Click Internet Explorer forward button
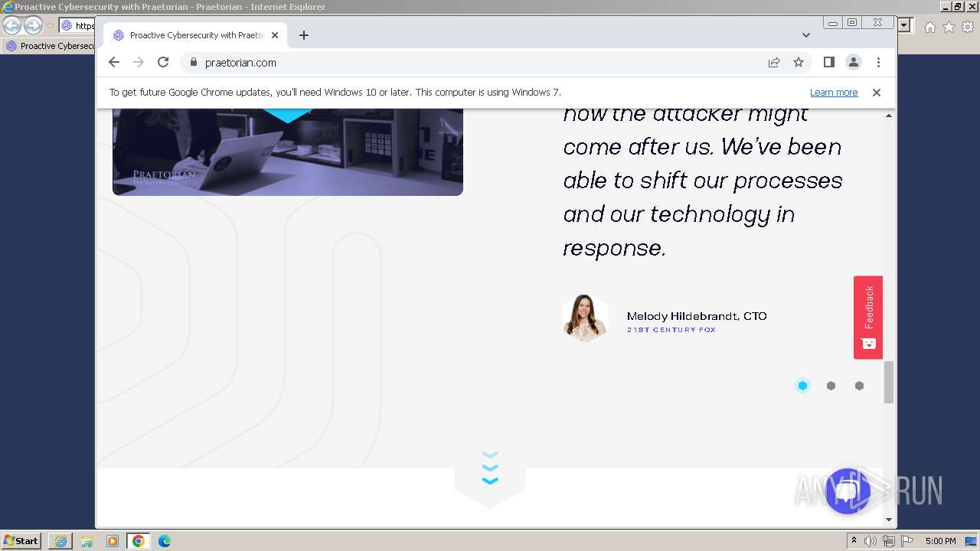This screenshot has width=980, height=551. pyautogui.click(x=33, y=25)
